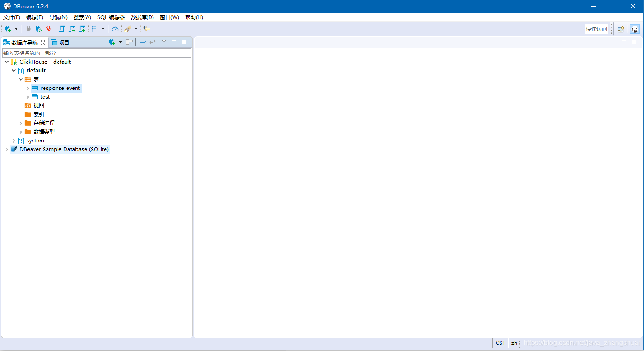644x351 pixels.
Task: Click the SQL script icon with green arrow
Action: point(72,29)
